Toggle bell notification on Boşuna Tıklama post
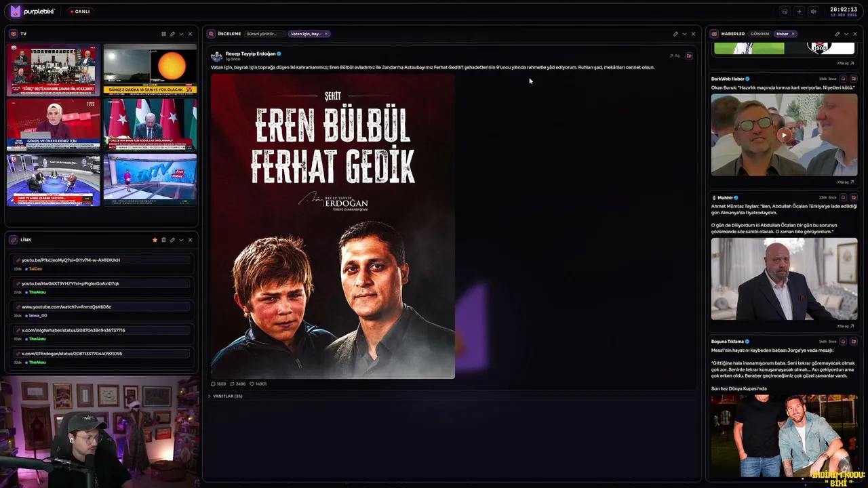868x488 pixels. [x=844, y=342]
